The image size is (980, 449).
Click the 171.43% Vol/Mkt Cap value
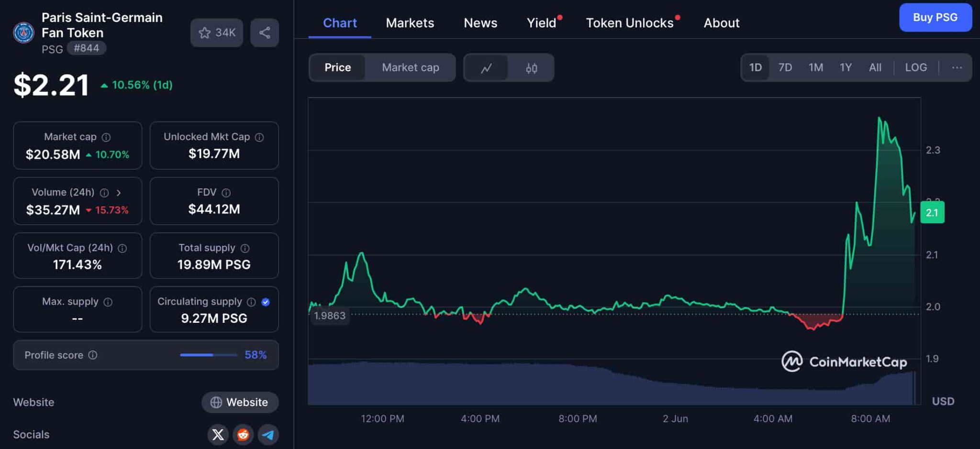[x=78, y=264]
